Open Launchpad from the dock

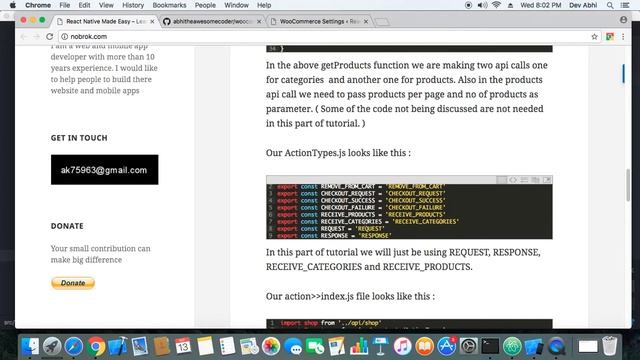52,347
